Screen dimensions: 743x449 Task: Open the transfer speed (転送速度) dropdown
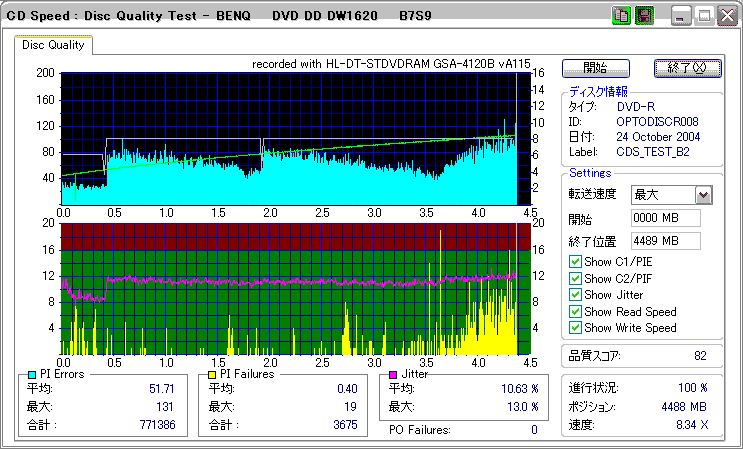(x=703, y=195)
